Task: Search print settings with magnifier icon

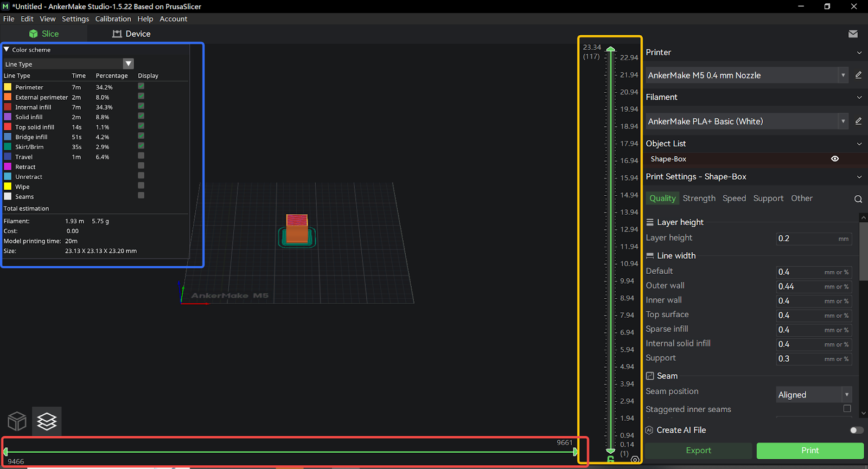Action: 858,199
